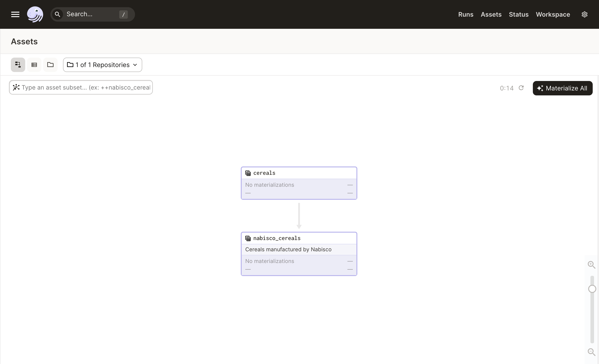
Task: Open the Workspace page
Action: 553,14
